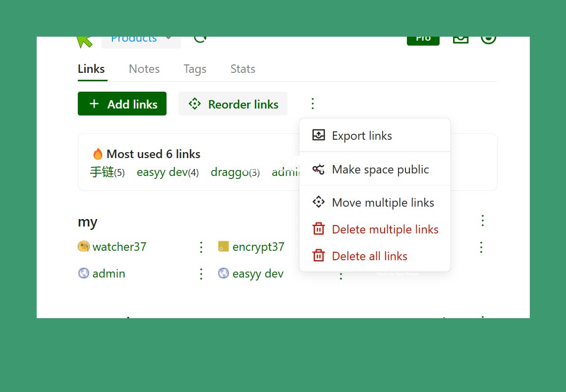Open the Stats tab
Screen dimensions: 566x392
[243, 68]
